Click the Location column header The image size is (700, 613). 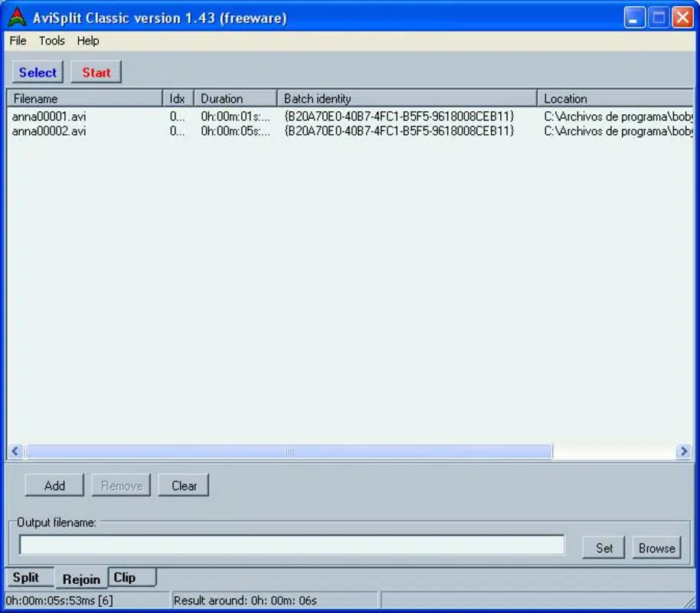pyautogui.click(x=615, y=98)
